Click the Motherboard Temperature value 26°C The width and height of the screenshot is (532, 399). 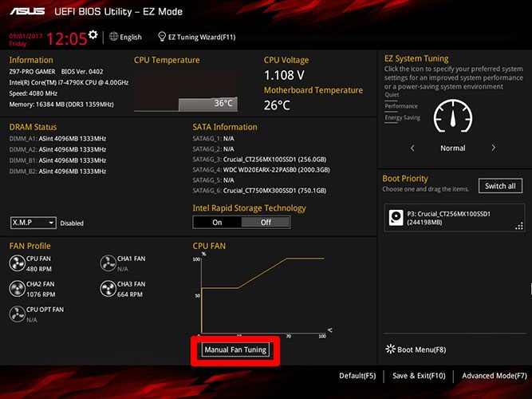click(278, 105)
